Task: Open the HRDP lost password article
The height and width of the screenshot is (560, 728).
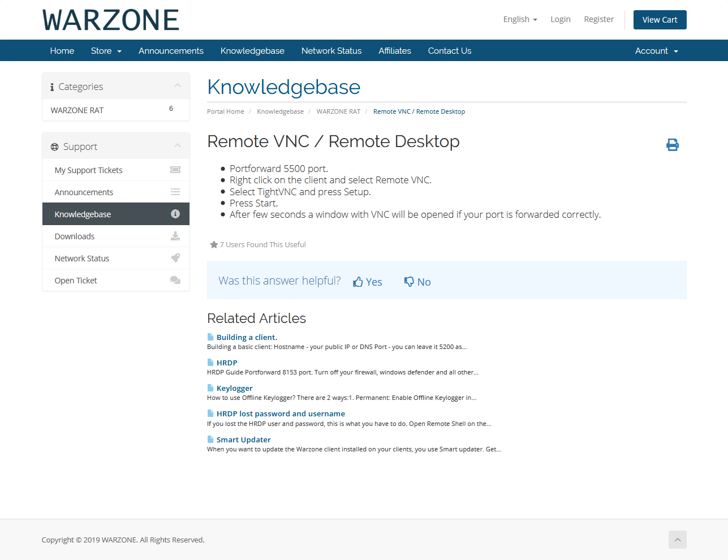Action: [281, 414]
